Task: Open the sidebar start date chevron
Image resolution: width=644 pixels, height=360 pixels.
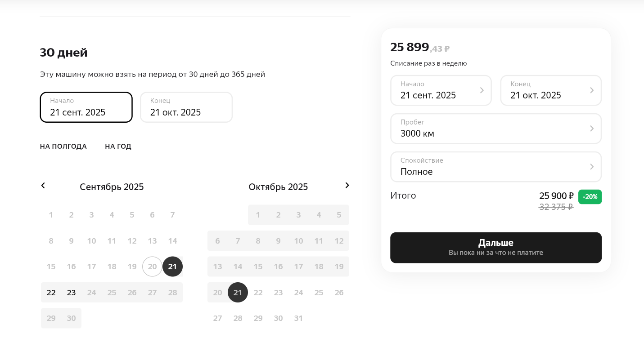Action: (x=482, y=90)
